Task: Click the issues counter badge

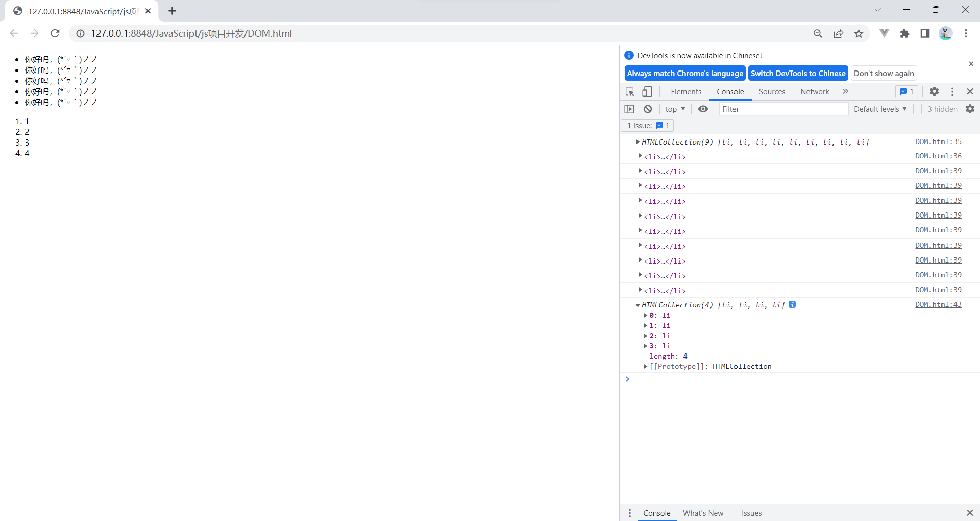Action: click(x=906, y=91)
